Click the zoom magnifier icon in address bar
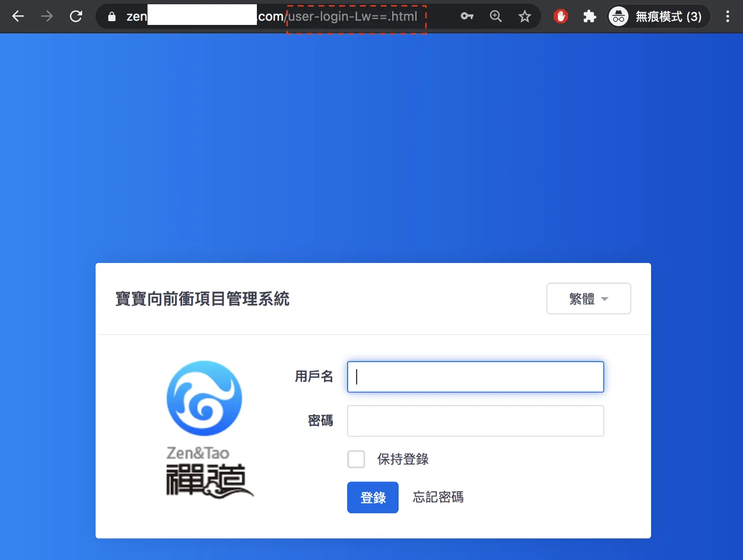 pyautogui.click(x=496, y=16)
